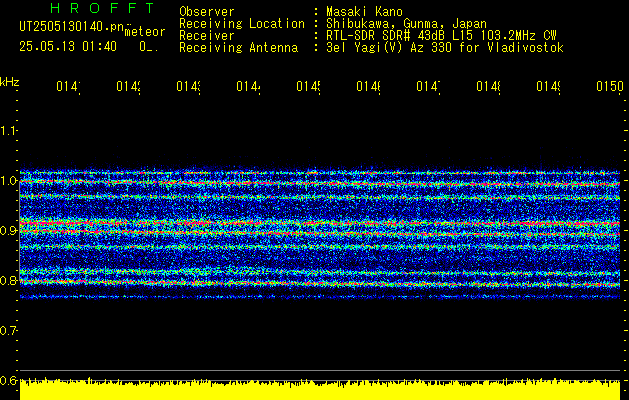Click the 0148 time marker
The width and height of the screenshot is (629, 400).
tap(488, 87)
